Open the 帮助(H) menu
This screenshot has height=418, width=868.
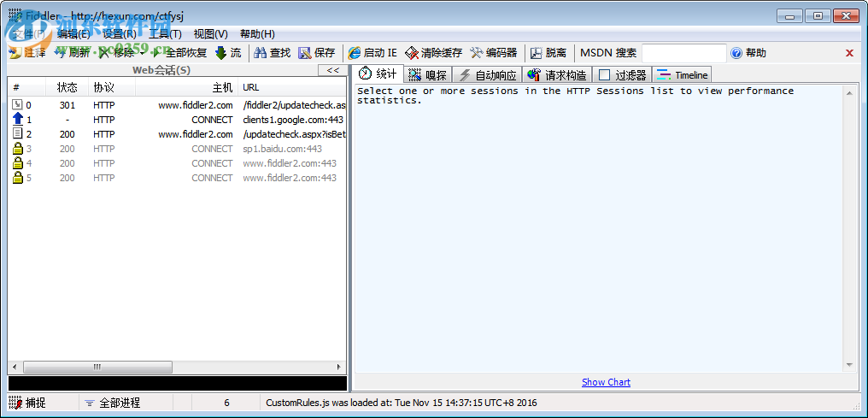click(x=257, y=34)
